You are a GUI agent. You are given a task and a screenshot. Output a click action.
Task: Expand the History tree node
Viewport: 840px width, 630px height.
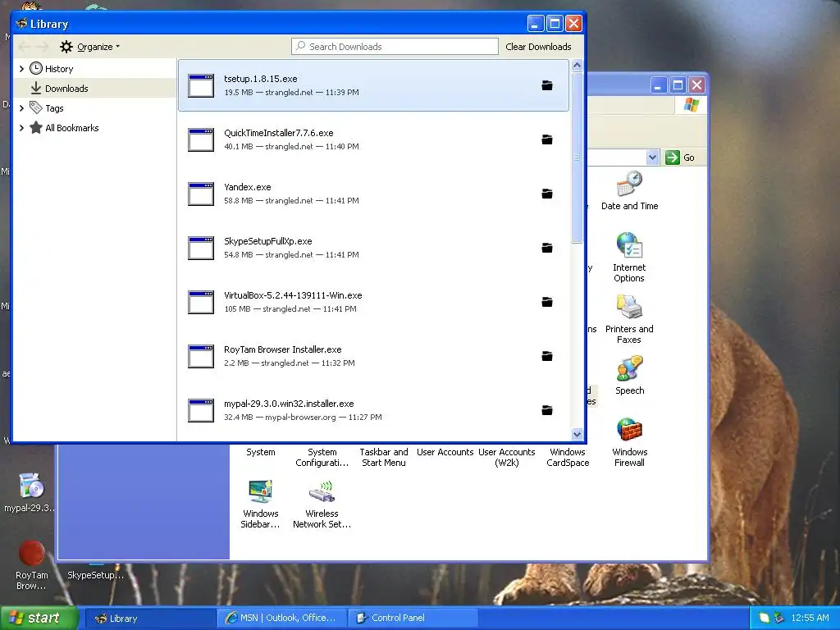tap(21, 69)
